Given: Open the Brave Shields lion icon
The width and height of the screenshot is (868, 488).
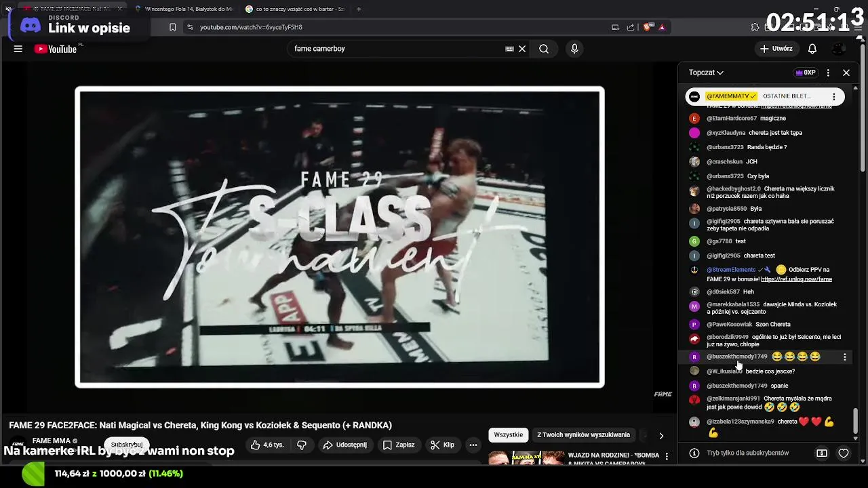Looking at the screenshot, I should [648, 27].
